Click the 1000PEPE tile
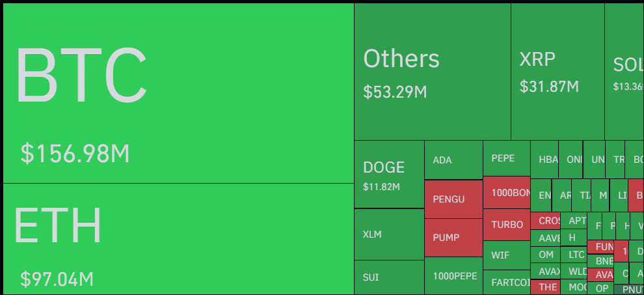 (453, 276)
